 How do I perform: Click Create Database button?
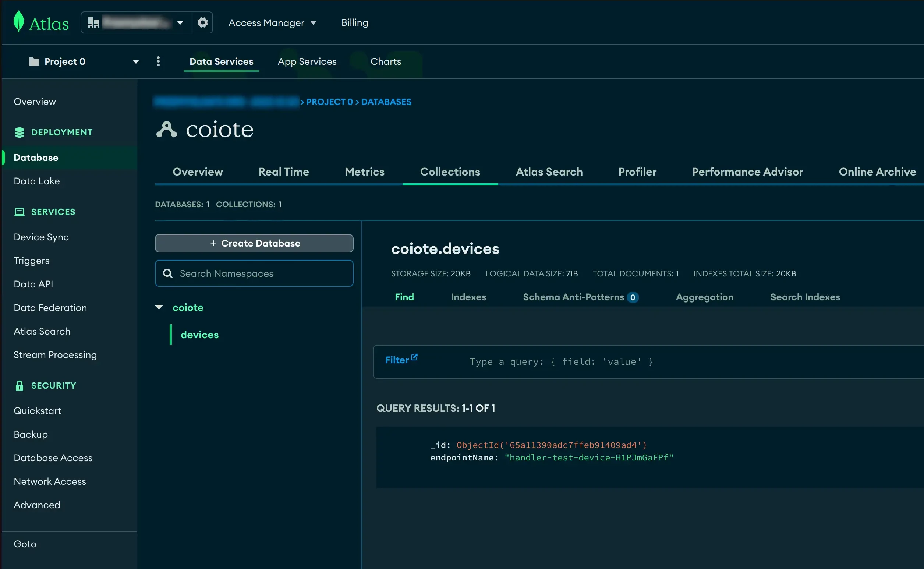pos(254,244)
